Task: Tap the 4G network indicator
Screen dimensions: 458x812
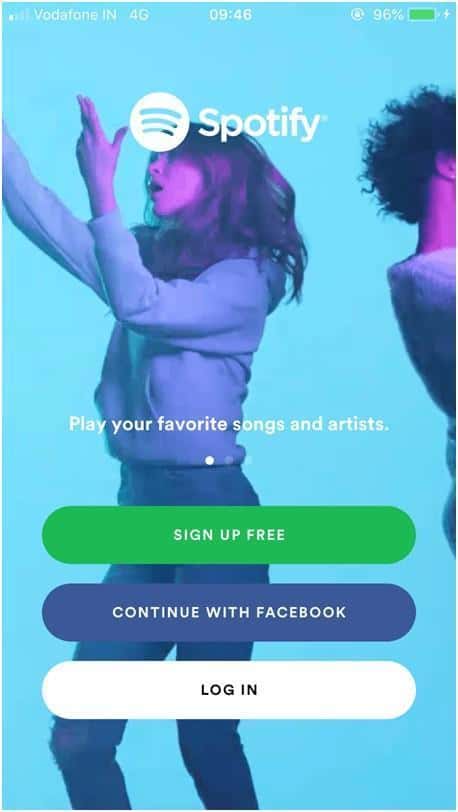Action: pos(139,15)
